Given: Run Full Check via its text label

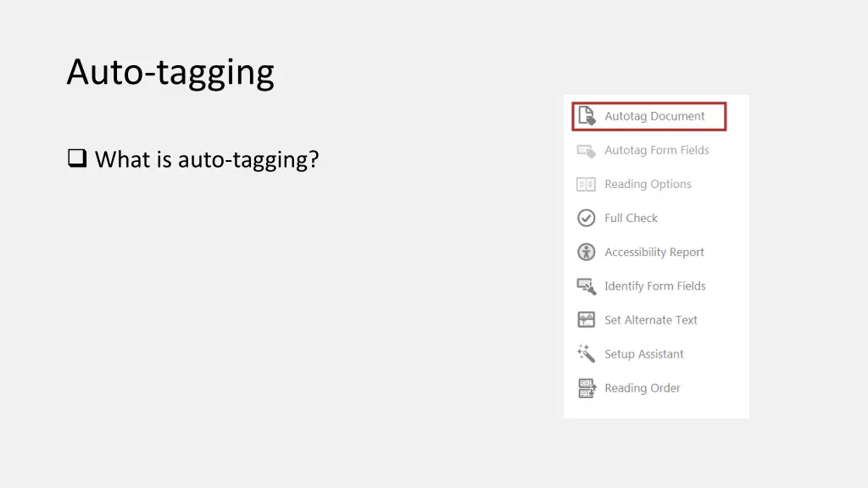Looking at the screenshot, I should pyautogui.click(x=631, y=218).
